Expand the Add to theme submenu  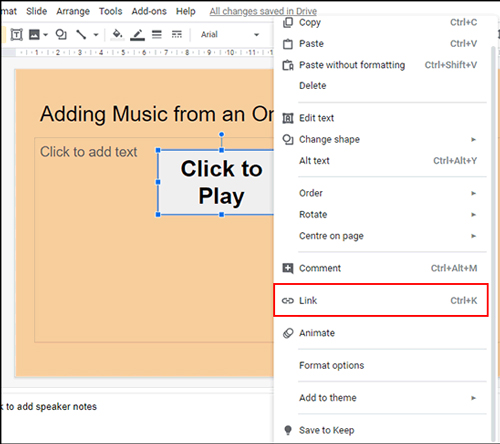click(x=380, y=398)
